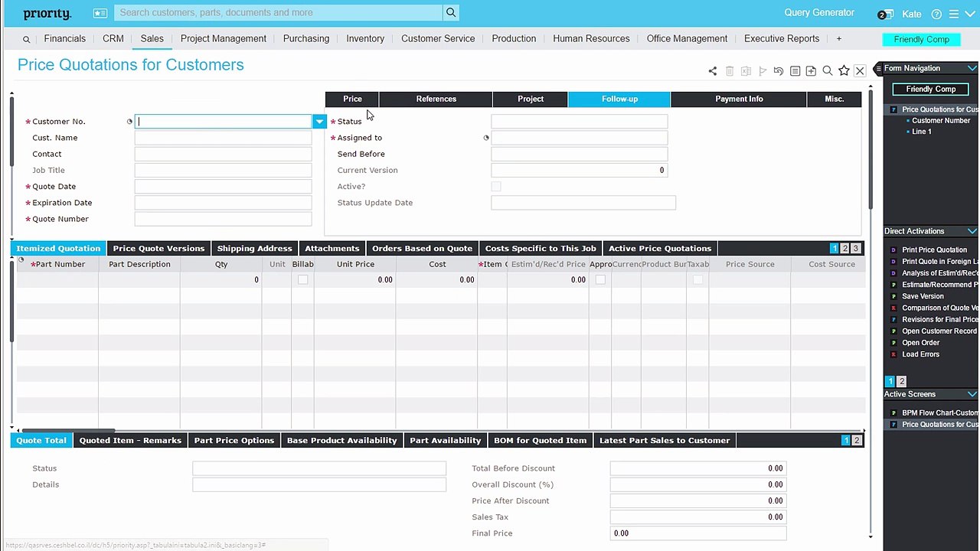Open the Executive Reports menu

click(x=782, y=38)
